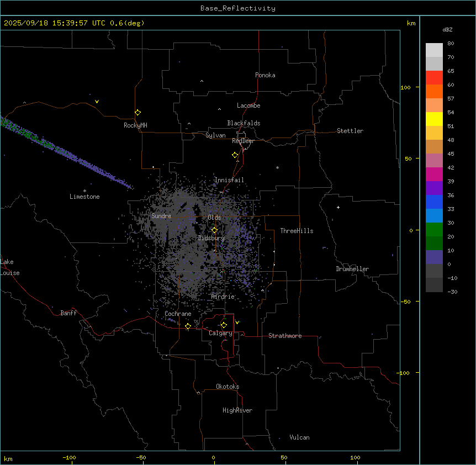Screen dimensions: 476x465
Task: Select the yellow diamond marker under Cochrane
Action: tap(188, 326)
